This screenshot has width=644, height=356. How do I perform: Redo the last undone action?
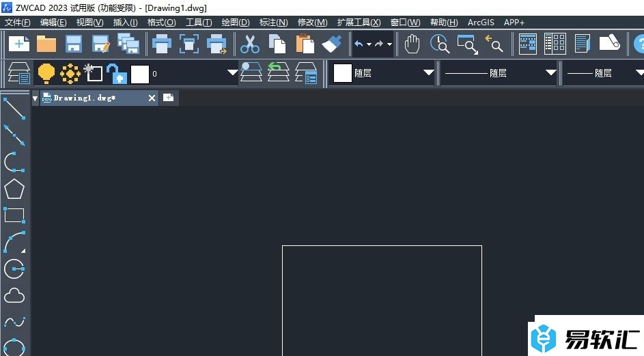pos(379,44)
